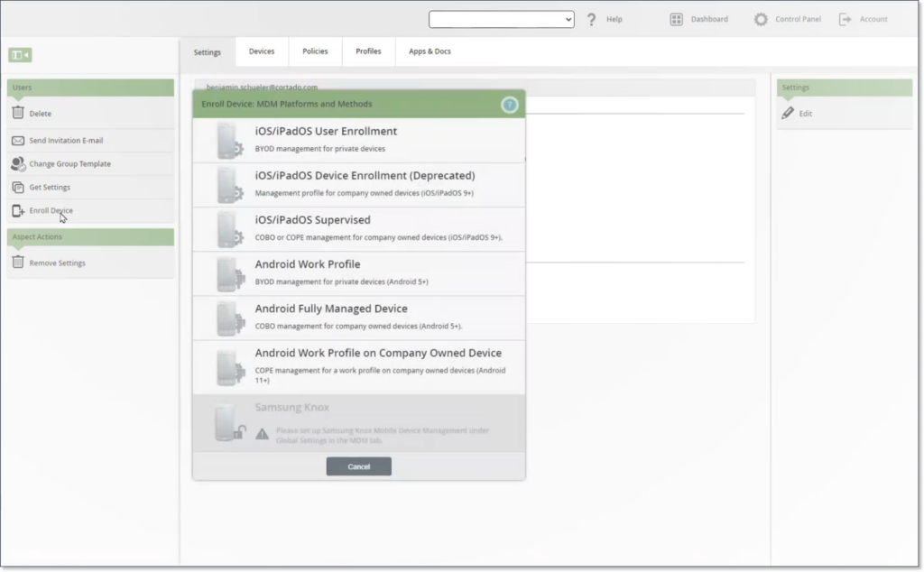This screenshot has height=572, width=924.
Task: Cancel the Enroll Device dialog
Action: click(359, 466)
